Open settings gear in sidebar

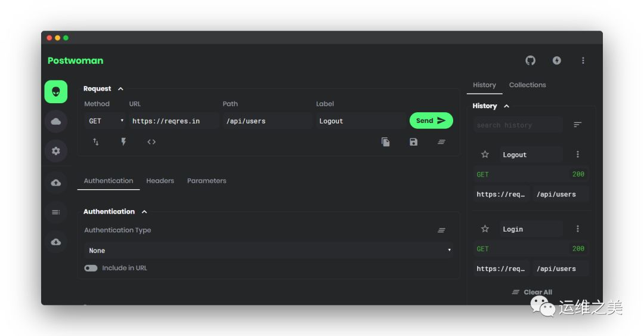click(x=56, y=151)
